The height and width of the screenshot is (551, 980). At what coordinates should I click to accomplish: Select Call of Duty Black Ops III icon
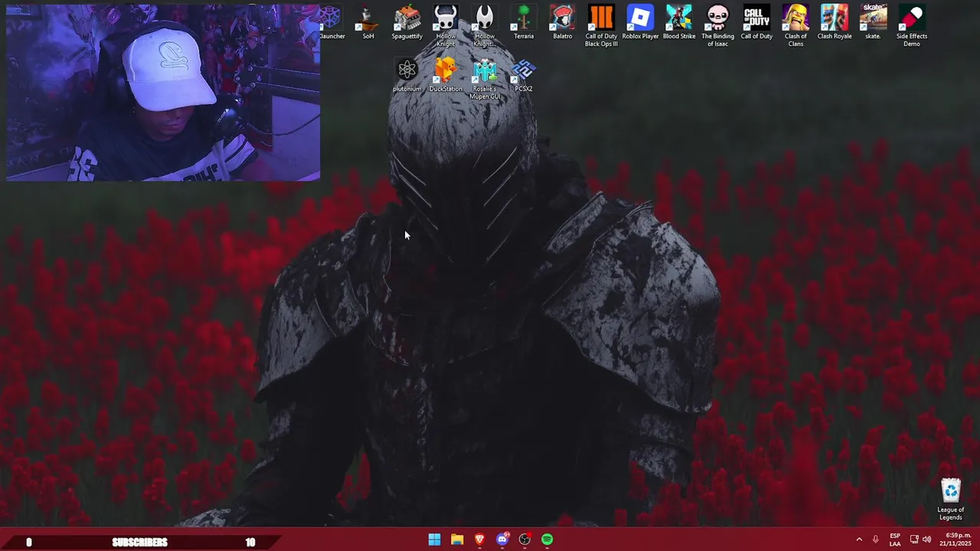point(601,26)
